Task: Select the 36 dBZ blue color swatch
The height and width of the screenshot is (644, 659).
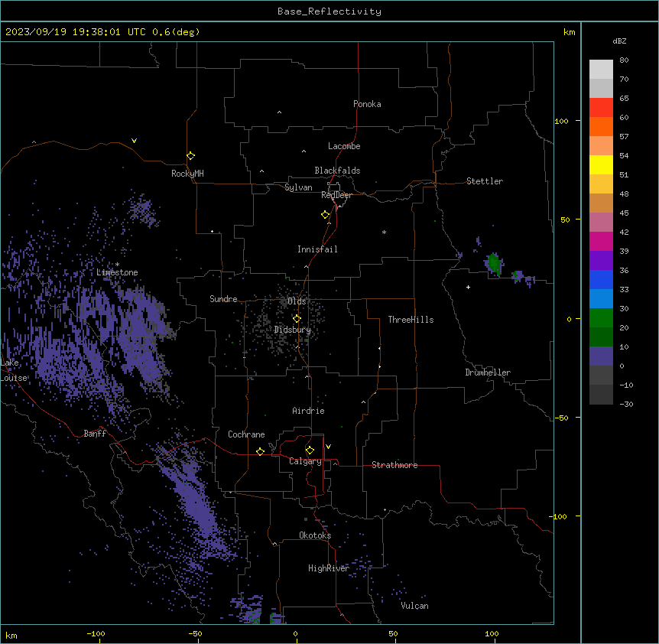Action: tap(601, 279)
